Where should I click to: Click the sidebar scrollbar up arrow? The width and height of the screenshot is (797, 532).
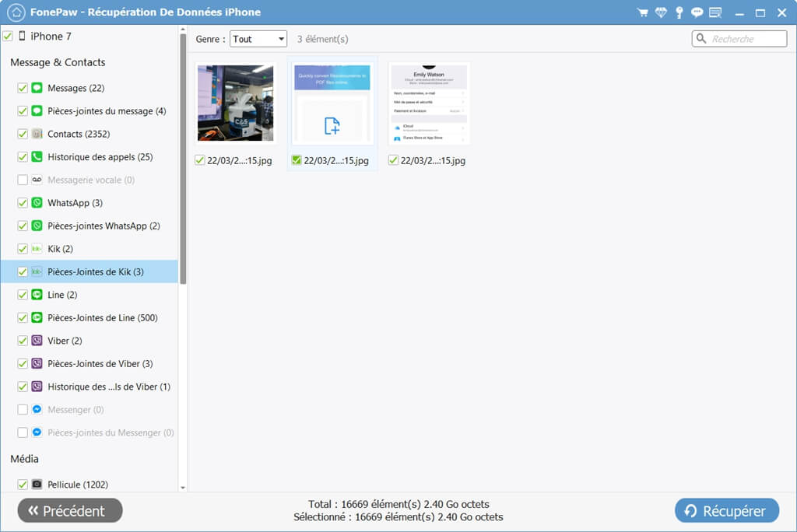[x=183, y=30]
